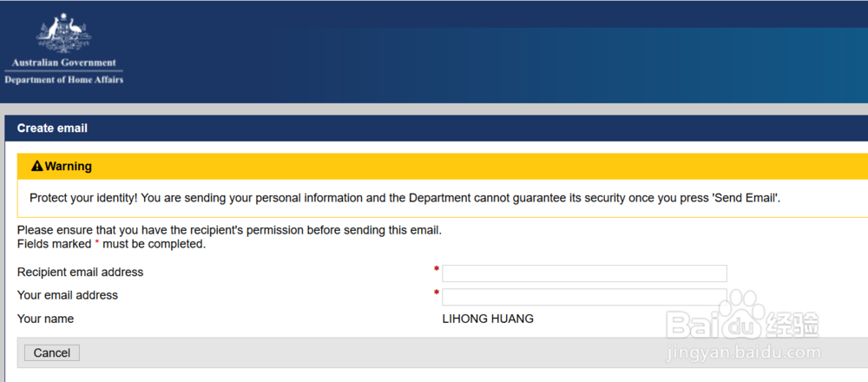Click the Your name label
The width and height of the screenshot is (868, 382).
[x=45, y=319]
